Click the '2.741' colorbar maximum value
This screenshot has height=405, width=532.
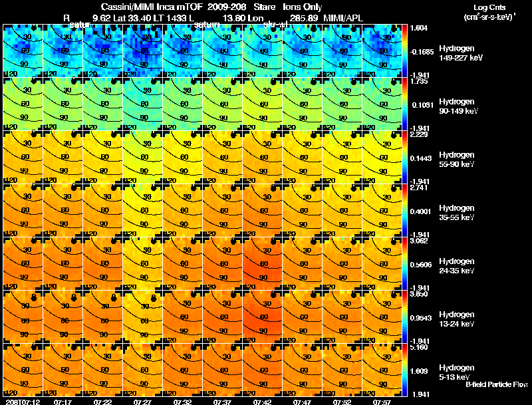[419, 188]
